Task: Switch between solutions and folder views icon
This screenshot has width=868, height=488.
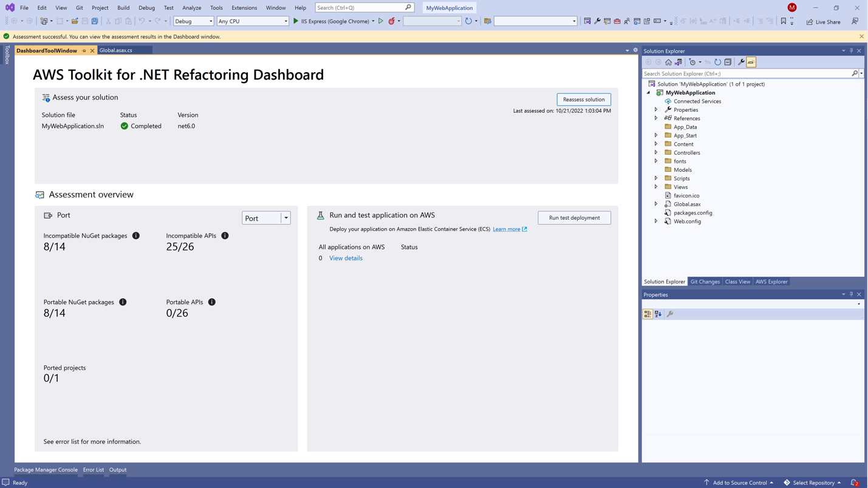Action: click(x=678, y=62)
